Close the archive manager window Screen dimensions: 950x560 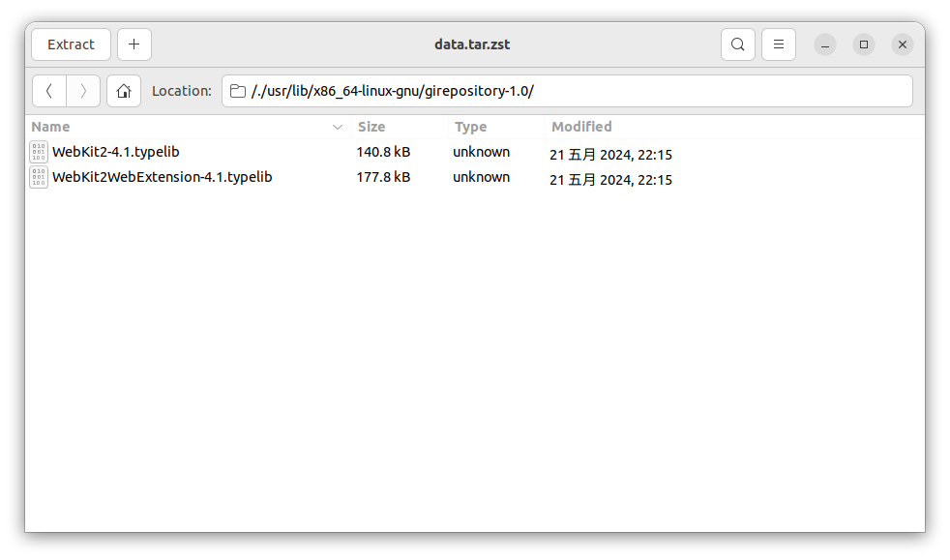click(903, 44)
